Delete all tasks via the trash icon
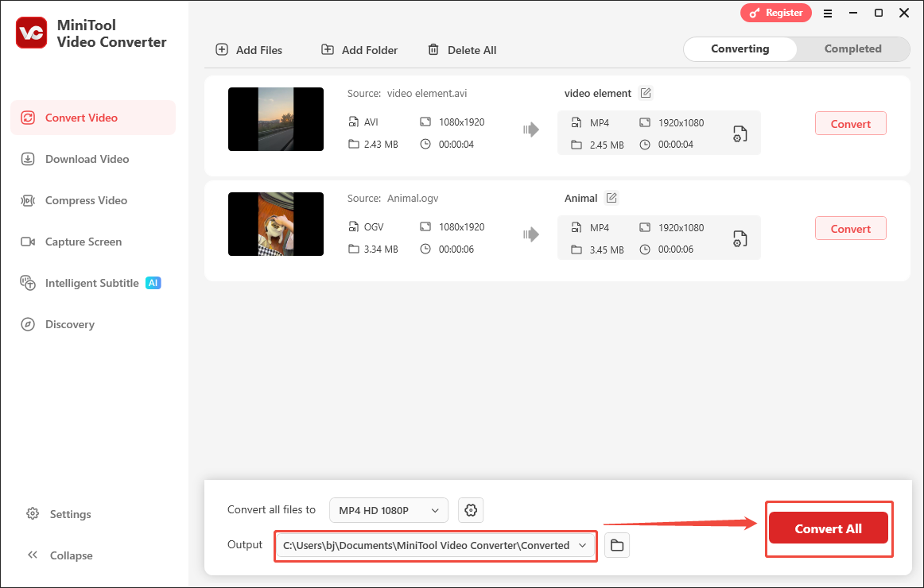 point(434,49)
